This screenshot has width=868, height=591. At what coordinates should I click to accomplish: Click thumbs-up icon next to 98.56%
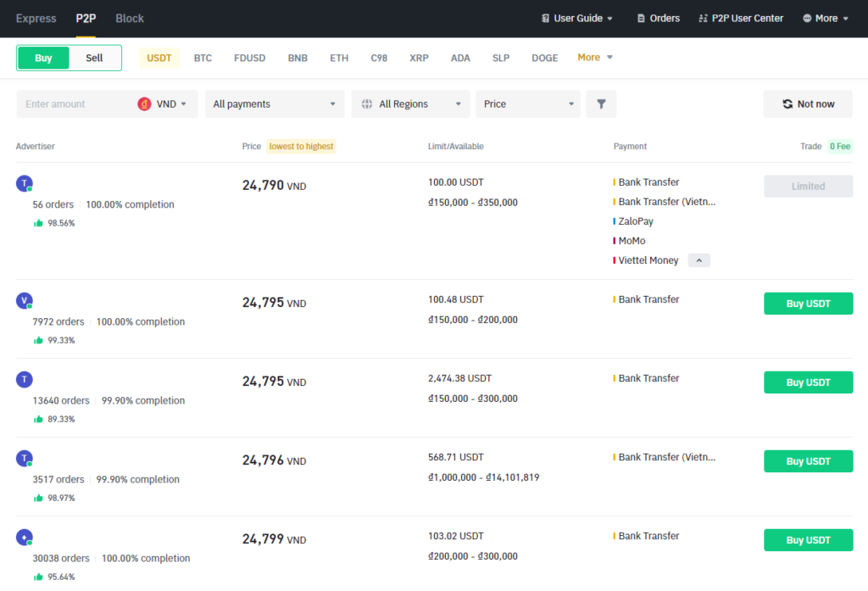pyautogui.click(x=38, y=223)
